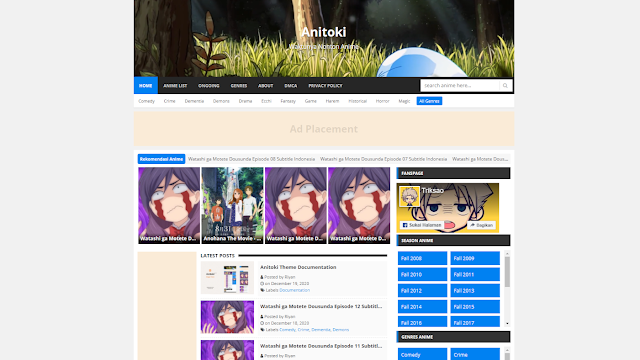Open the GENRES nav menu item
This screenshot has width=640, height=360.
click(x=239, y=86)
